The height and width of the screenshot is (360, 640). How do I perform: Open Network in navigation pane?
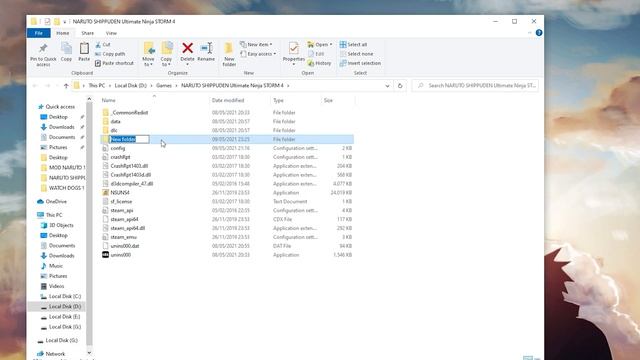55,354
